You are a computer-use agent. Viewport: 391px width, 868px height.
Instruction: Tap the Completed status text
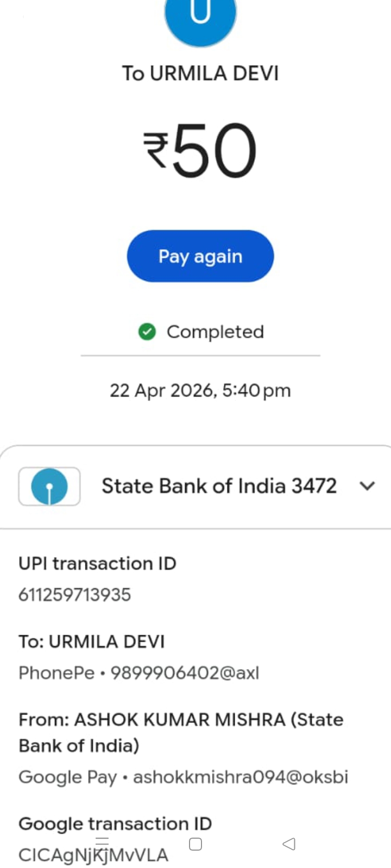pos(215,331)
